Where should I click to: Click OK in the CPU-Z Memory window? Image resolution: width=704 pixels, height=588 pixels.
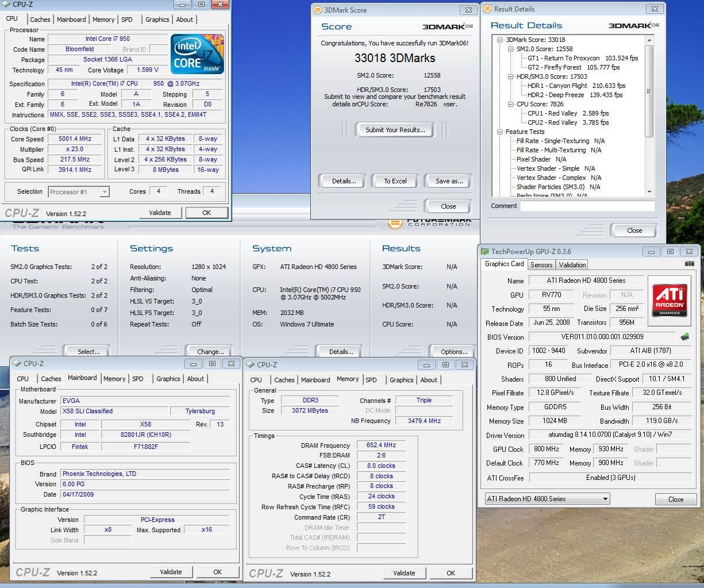point(451,573)
